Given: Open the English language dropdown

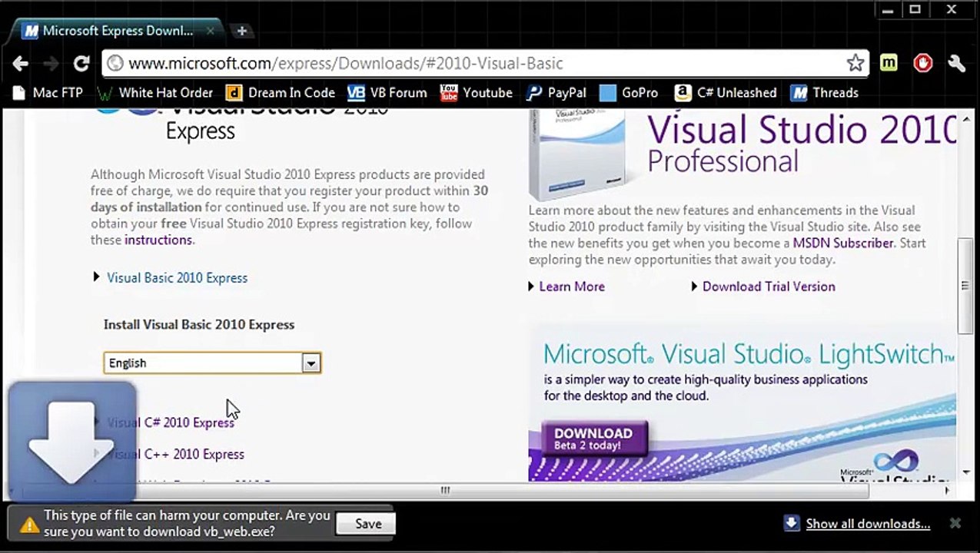Looking at the screenshot, I should [x=212, y=363].
